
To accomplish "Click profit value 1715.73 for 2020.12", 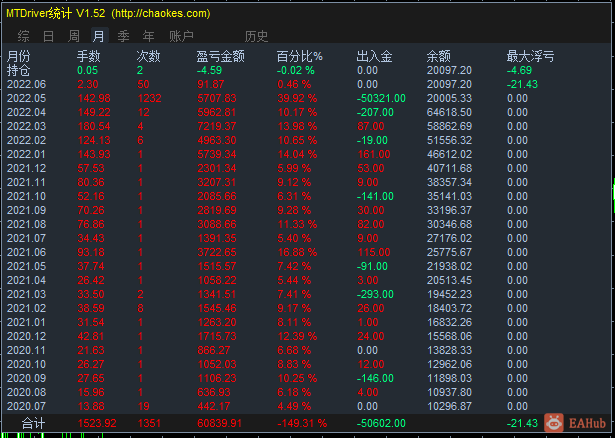I will click(x=217, y=336).
